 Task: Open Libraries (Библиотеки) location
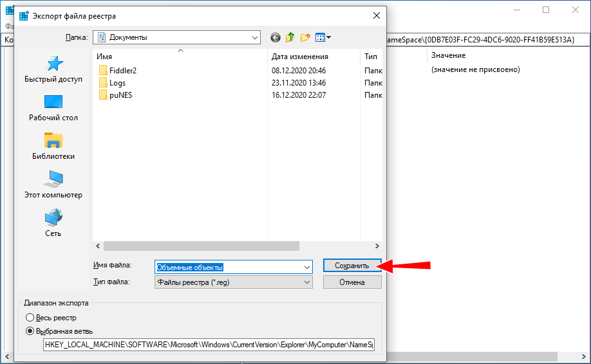[53, 147]
